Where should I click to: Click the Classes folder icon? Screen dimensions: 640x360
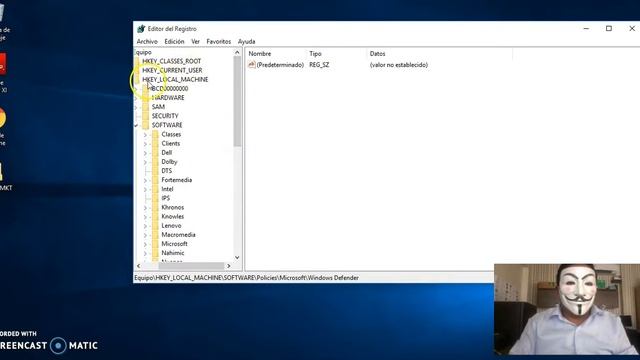pos(155,134)
